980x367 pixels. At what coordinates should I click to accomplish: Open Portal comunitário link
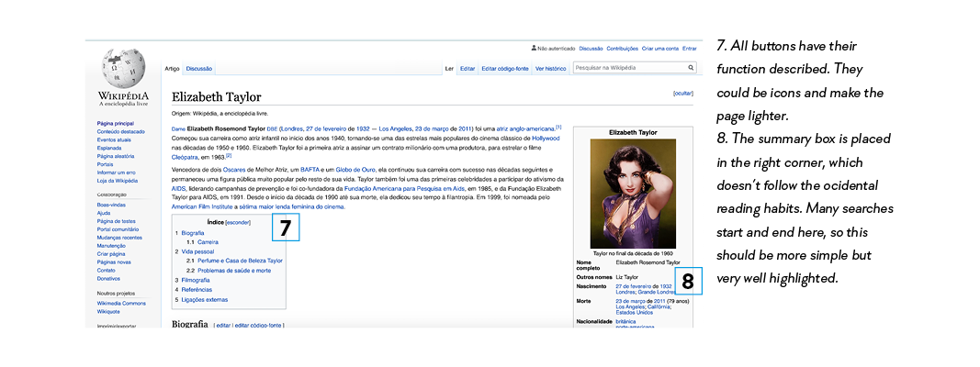coord(118,229)
